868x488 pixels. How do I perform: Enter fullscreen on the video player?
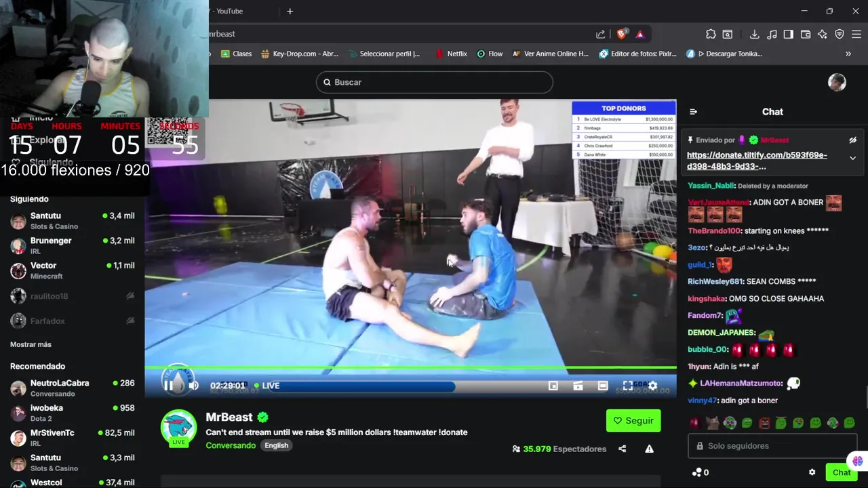click(628, 386)
